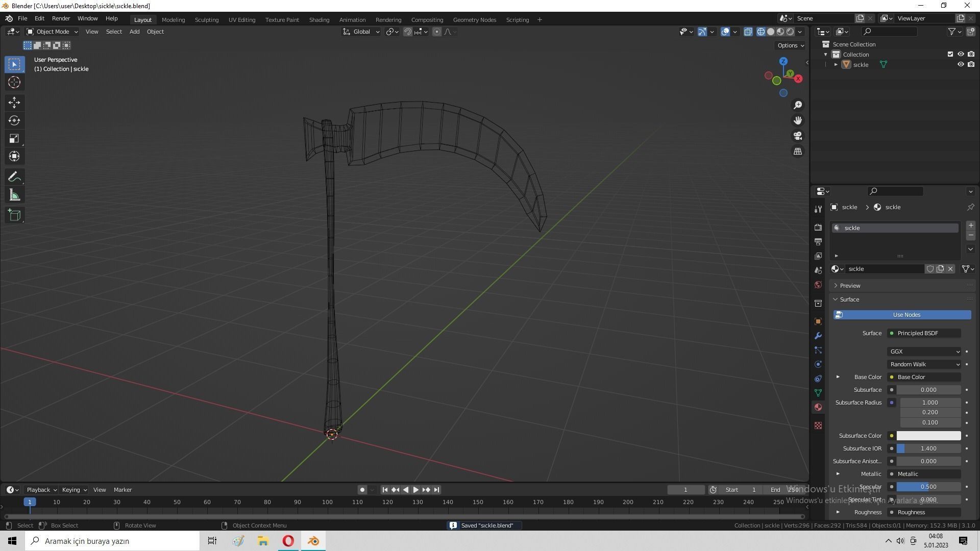This screenshot has width=980, height=551.
Task: Switch to the Shading workspace tab
Action: click(x=319, y=20)
